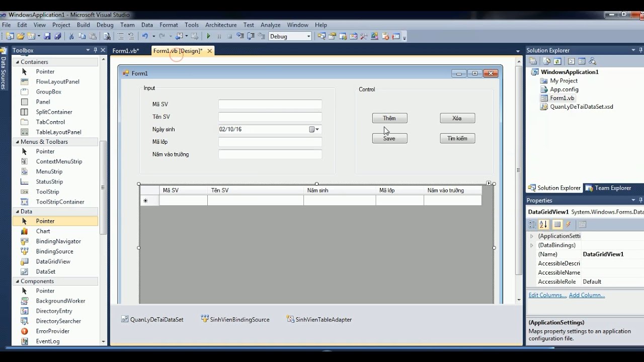
Task: Switch to the Form1.vb code tab
Action: pyautogui.click(x=125, y=51)
